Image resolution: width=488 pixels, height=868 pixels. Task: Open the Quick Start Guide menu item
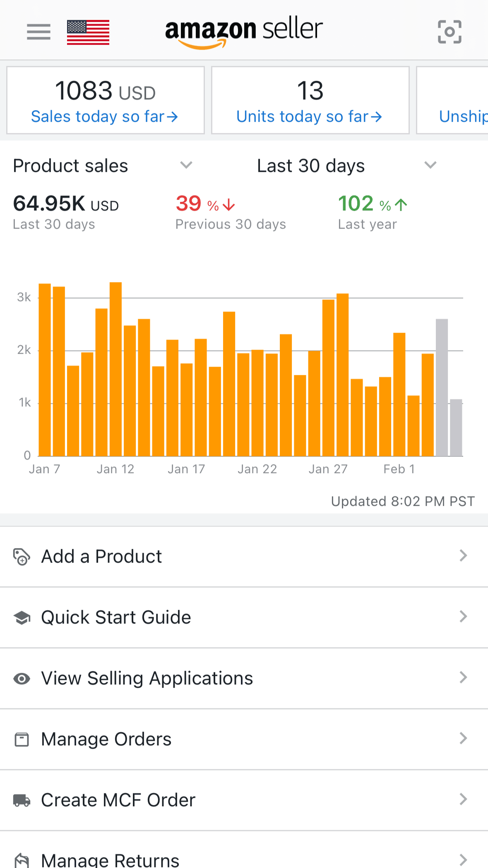pyautogui.click(x=116, y=617)
